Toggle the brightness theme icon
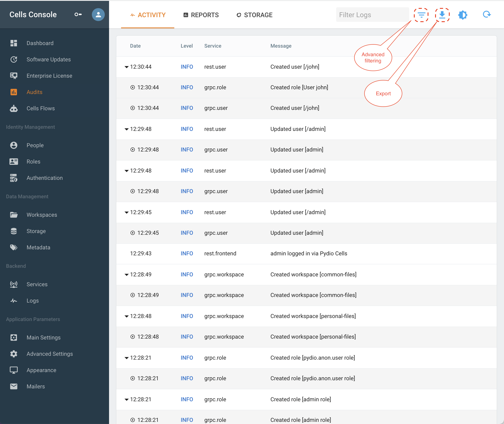Viewport: 504px width, 424px height. coord(463,15)
